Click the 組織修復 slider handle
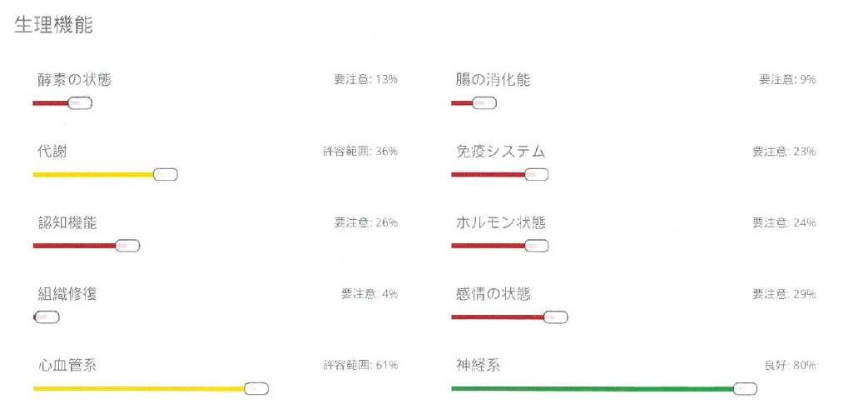Viewport: 868px width, 419px height. (x=47, y=317)
